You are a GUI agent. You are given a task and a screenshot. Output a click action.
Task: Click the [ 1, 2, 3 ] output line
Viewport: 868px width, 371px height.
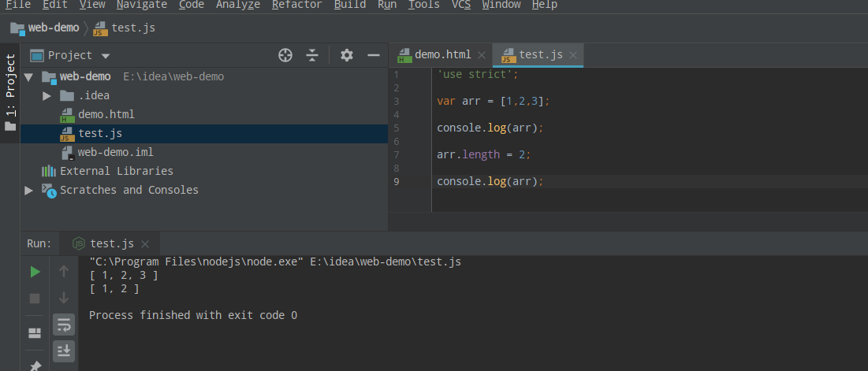124,276
